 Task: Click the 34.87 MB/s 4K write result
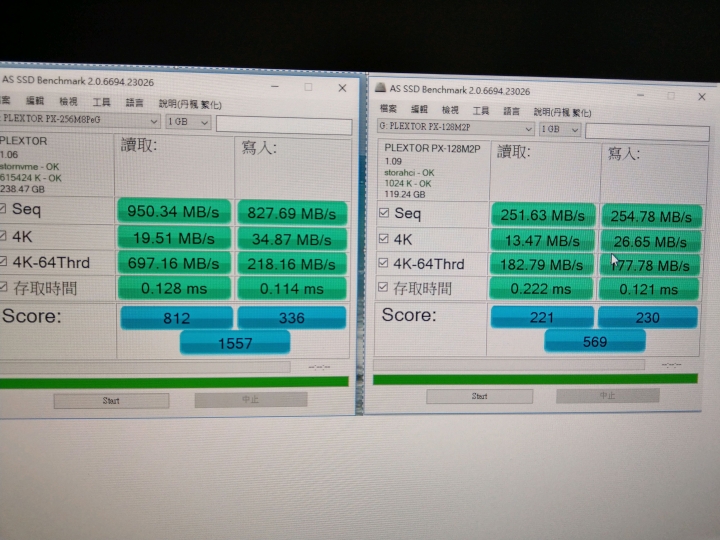click(292, 240)
